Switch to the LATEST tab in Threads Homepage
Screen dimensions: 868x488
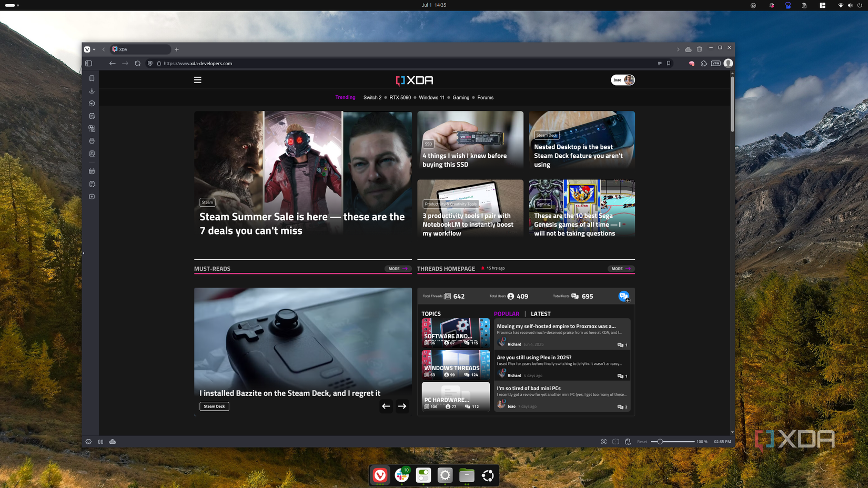540,313
